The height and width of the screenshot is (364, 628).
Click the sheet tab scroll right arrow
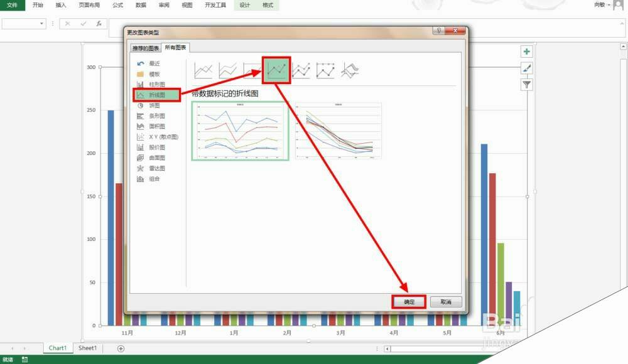coord(25,348)
